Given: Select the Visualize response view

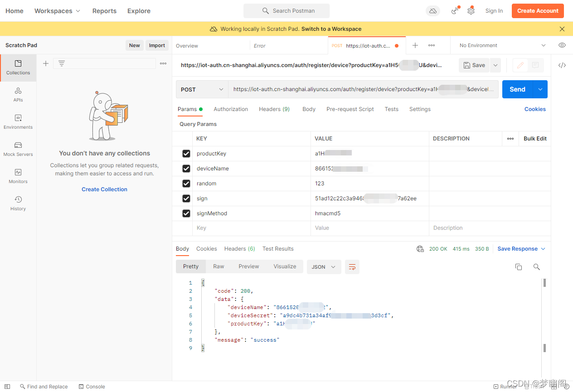Looking at the screenshot, I should coord(285,266).
